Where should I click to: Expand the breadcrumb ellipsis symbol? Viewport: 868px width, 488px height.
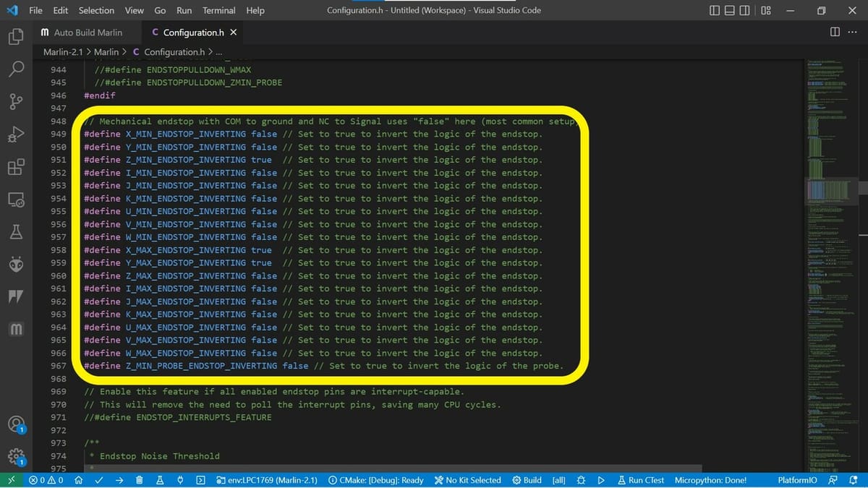(219, 52)
